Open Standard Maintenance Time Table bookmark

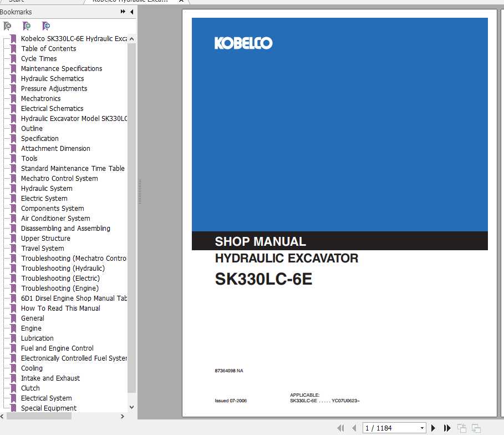(73, 168)
